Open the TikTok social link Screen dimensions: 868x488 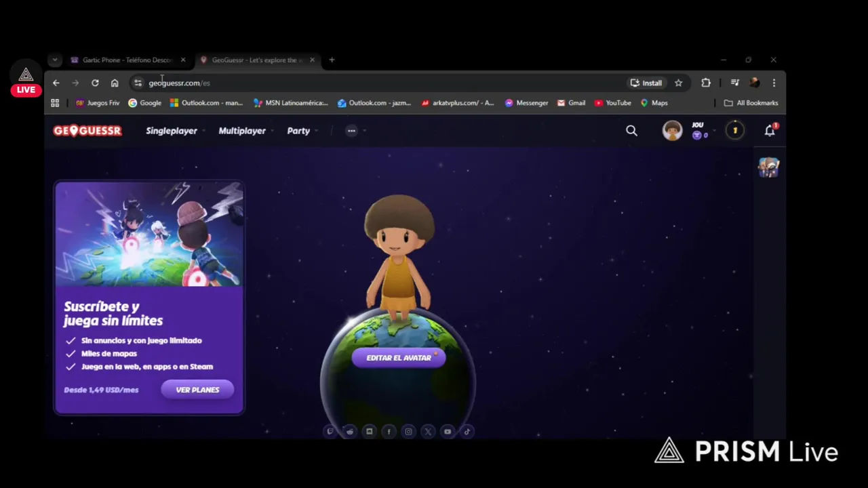point(467,431)
